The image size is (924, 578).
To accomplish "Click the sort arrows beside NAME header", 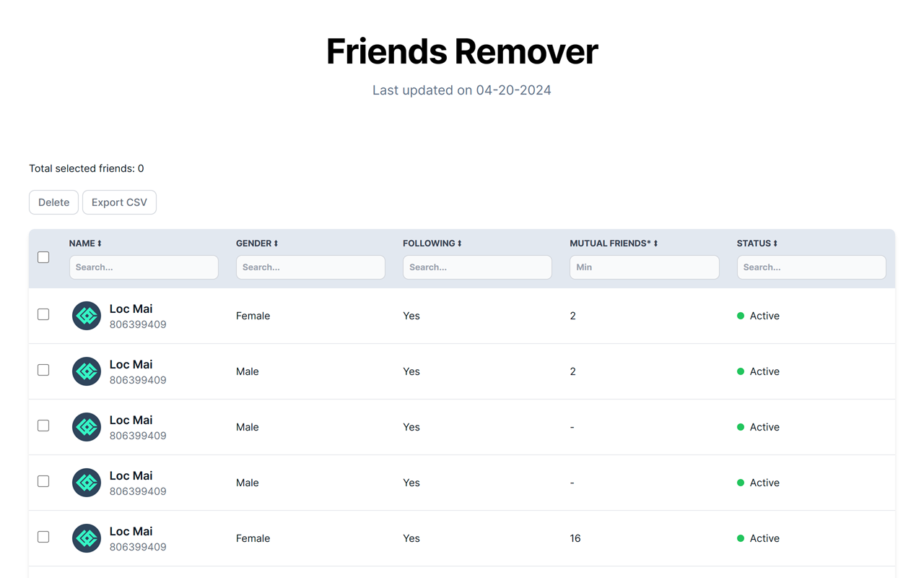I will [100, 243].
